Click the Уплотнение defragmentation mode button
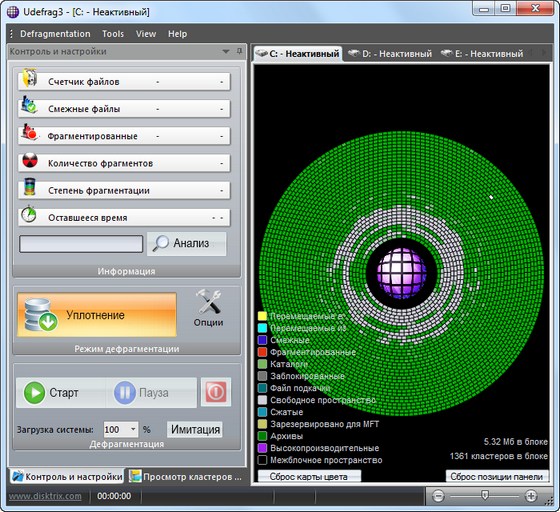 click(x=97, y=315)
